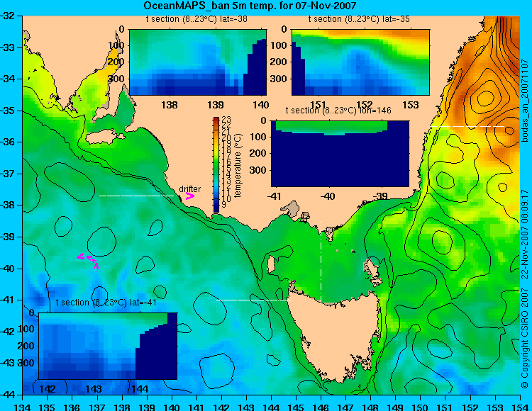Click the magenta drifter track markers near latitude -40

(x=89, y=261)
